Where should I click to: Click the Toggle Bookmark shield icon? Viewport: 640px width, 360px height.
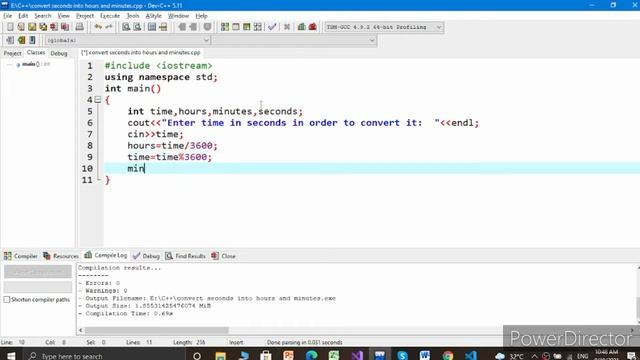pyautogui.click(x=207, y=27)
